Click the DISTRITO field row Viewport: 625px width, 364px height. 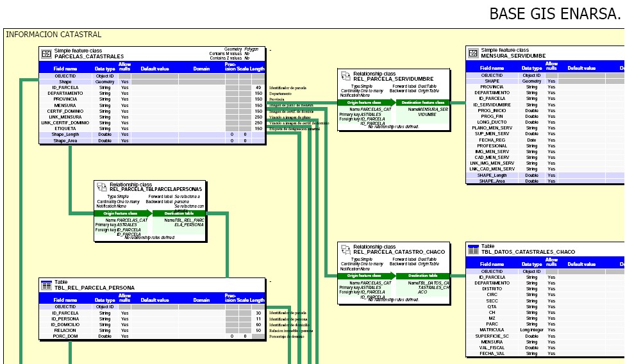point(546,289)
